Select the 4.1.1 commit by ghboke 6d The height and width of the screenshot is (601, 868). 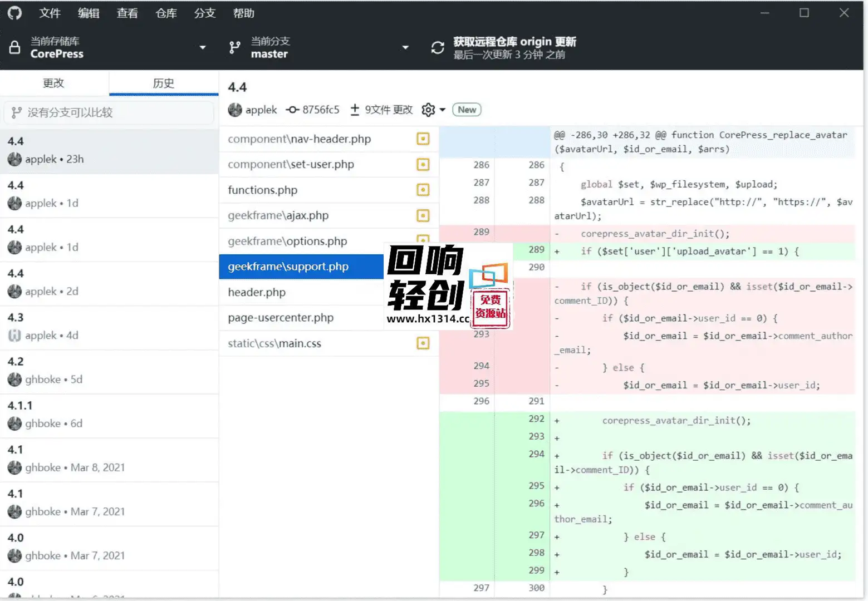[x=109, y=415]
